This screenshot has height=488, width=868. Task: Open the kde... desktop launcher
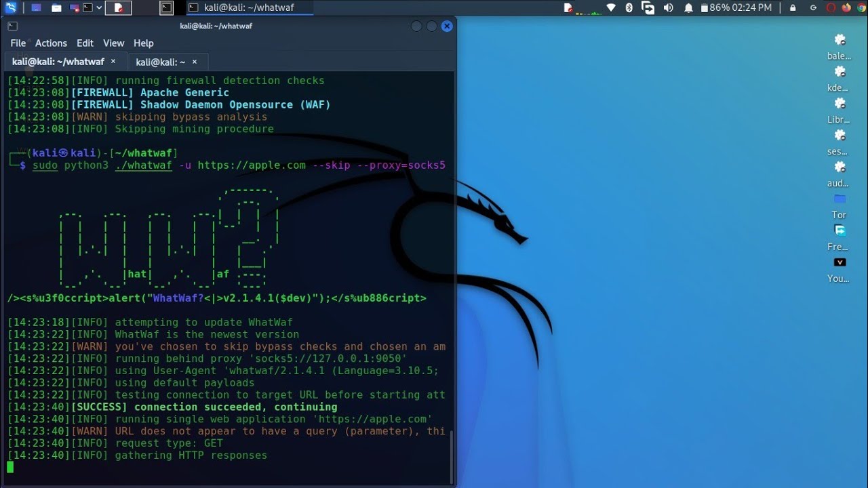[840, 79]
